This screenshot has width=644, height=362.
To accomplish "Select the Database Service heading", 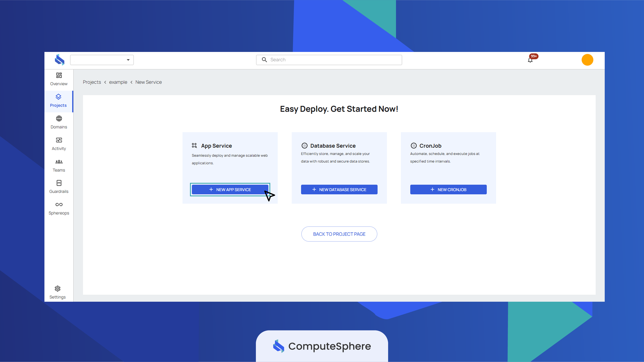I will coord(333,146).
